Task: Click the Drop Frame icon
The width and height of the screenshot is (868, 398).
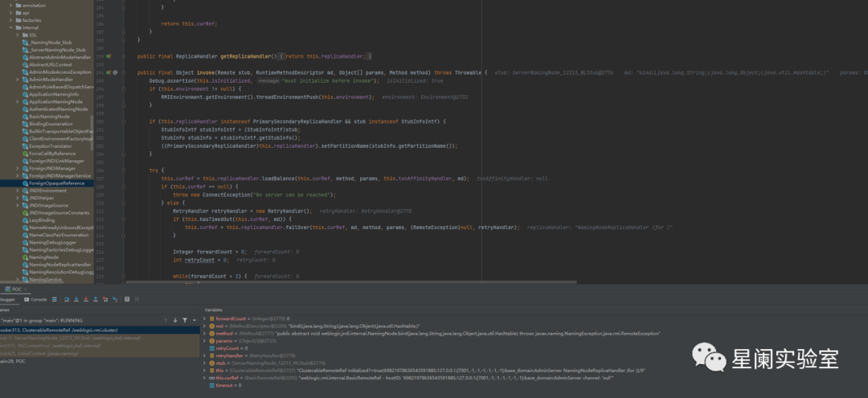Action: point(105,299)
